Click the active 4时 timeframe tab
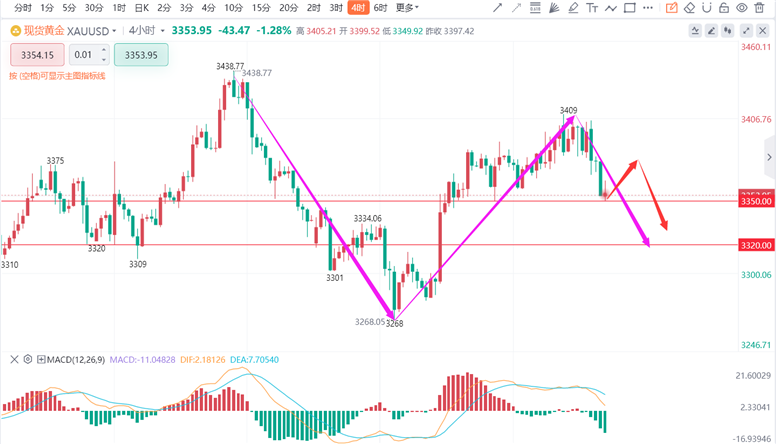The width and height of the screenshot is (777, 444). tap(358, 8)
